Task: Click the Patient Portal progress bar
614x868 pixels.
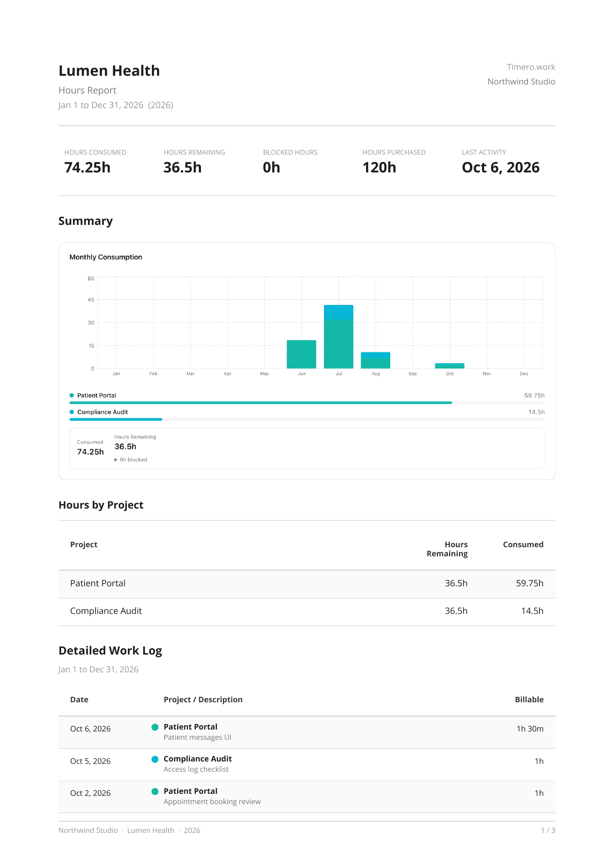Action: (307, 403)
